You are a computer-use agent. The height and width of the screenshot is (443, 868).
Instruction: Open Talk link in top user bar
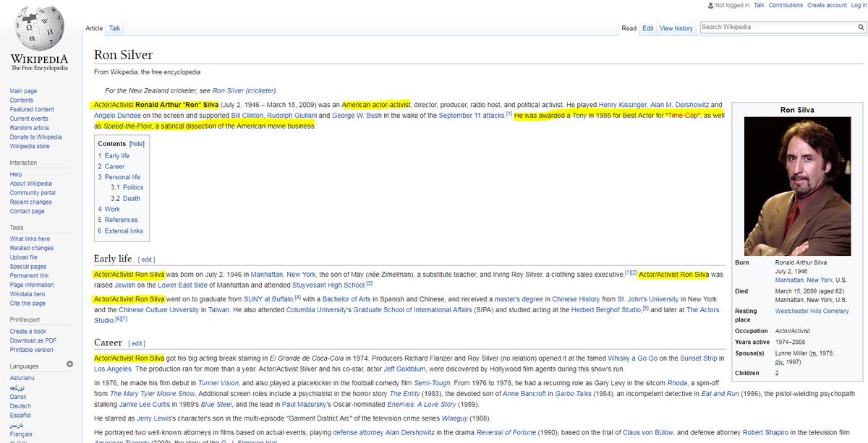[x=759, y=5]
